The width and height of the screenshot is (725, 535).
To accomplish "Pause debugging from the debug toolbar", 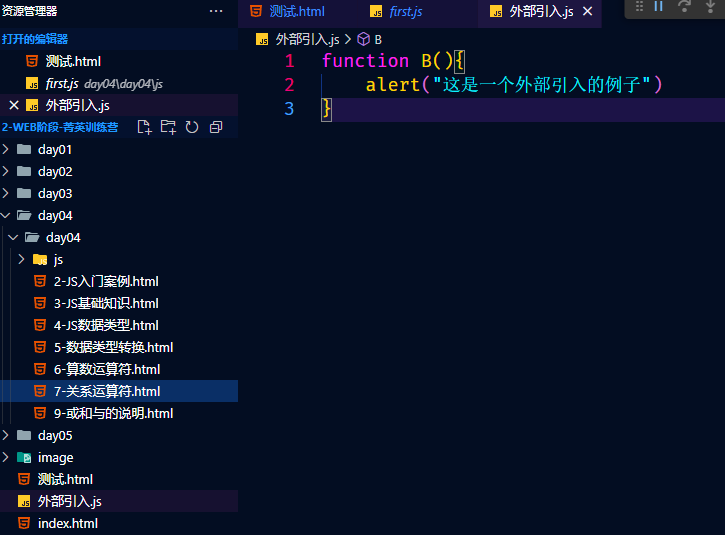I will (659, 7).
